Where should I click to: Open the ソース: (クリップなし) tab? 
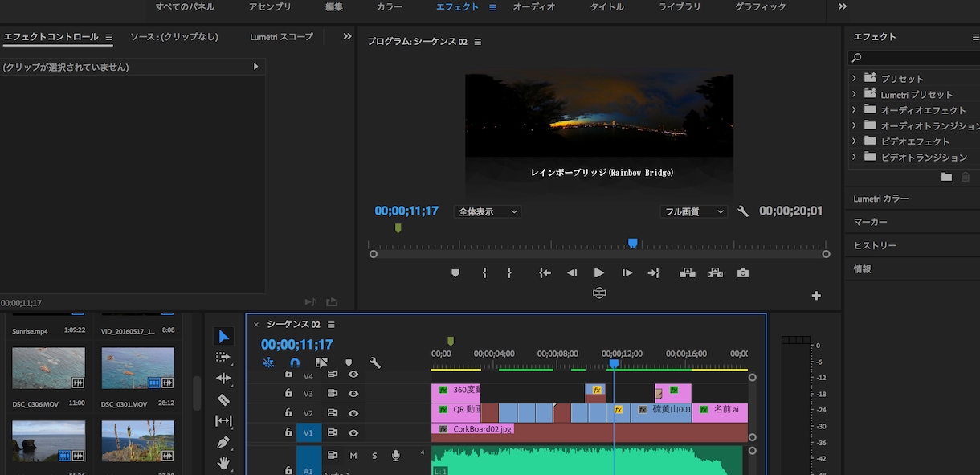pyautogui.click(x=174, y=37)
